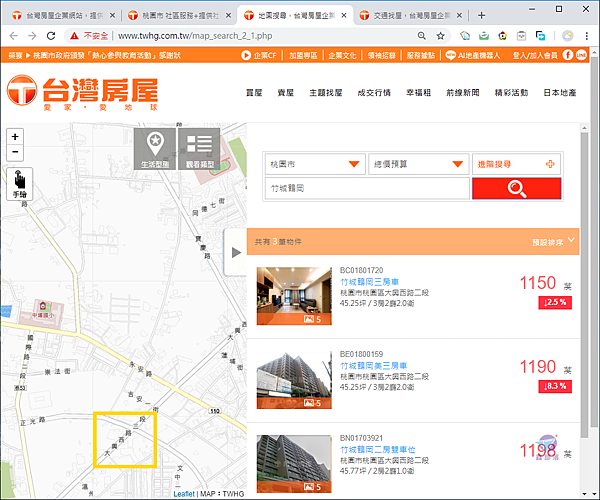Click the 企業CF play icon link
The height and width of the screenshot is (500, 600).
click(259, 55)
